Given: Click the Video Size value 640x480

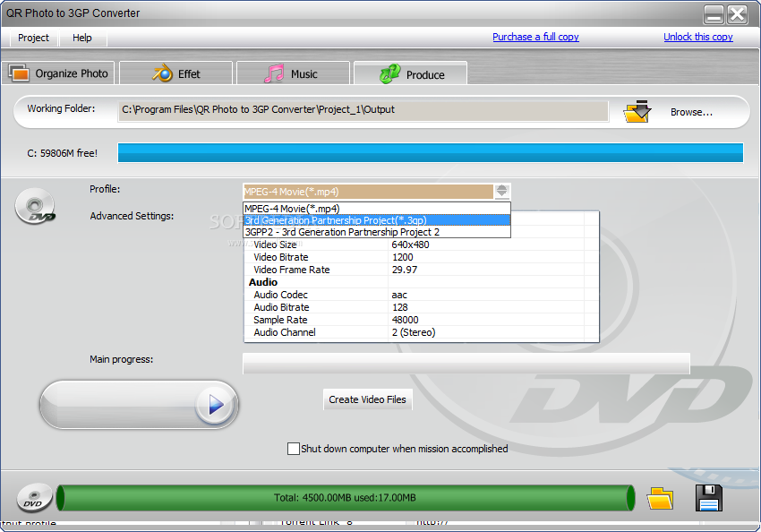Looking at the screenshot, I should [x=411, y=245].
